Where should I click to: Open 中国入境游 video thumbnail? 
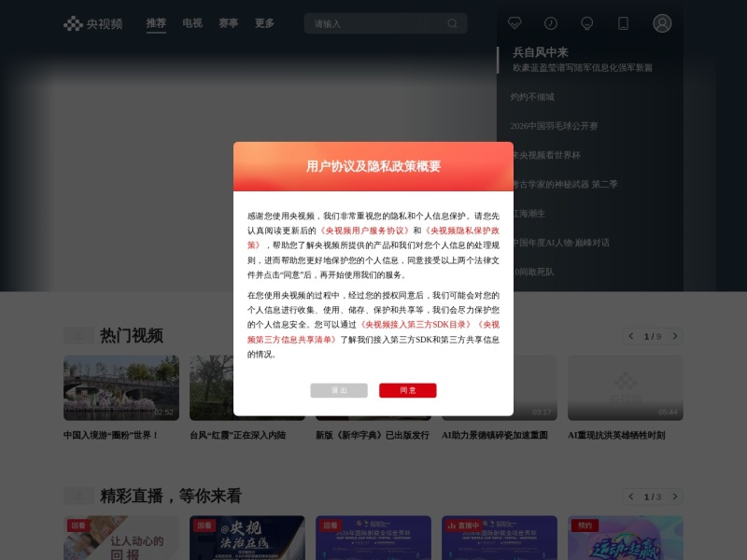(121, 387)
